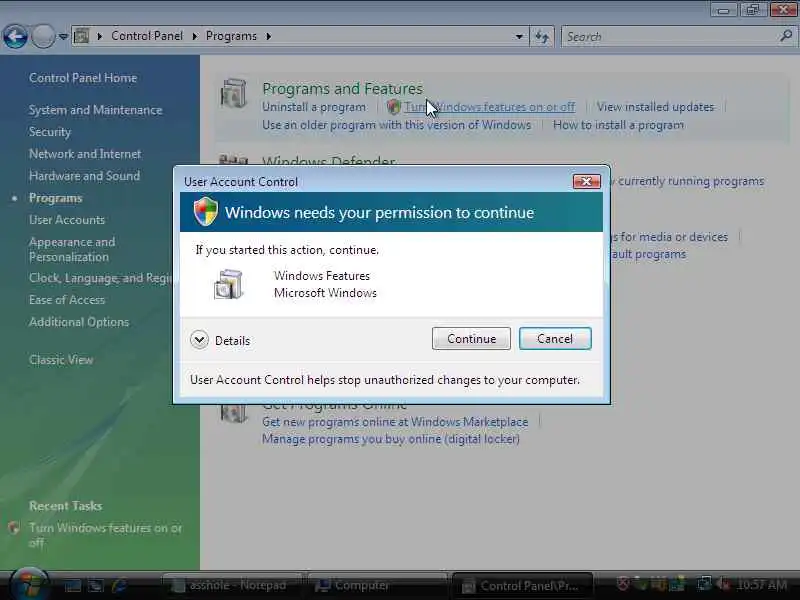The height and width of the screenshot is (600, 800).
Task: Open Security category in sidebar
Action: pos(50,132)
